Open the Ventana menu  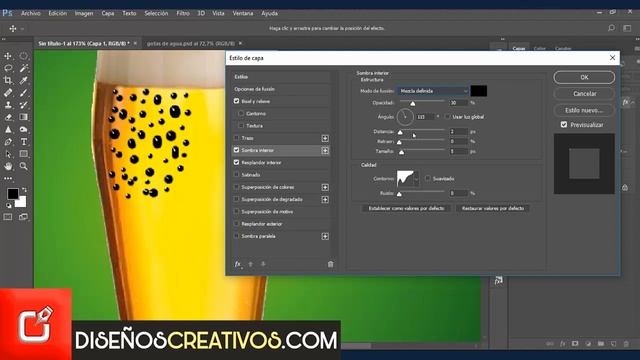click(243, 13)
